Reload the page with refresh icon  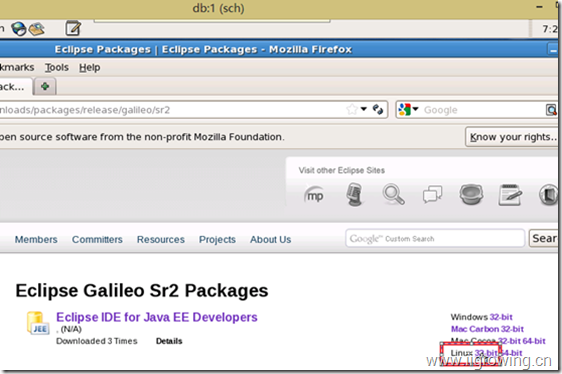click(378, 109)
